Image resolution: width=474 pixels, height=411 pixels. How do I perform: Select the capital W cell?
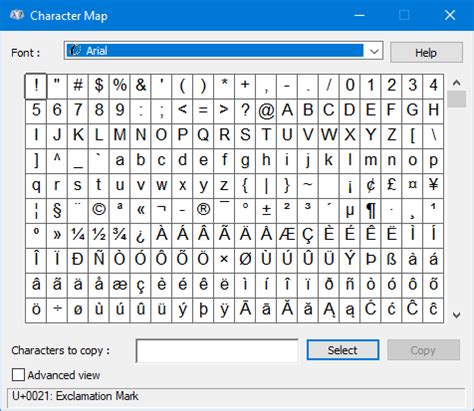point(329,135)
